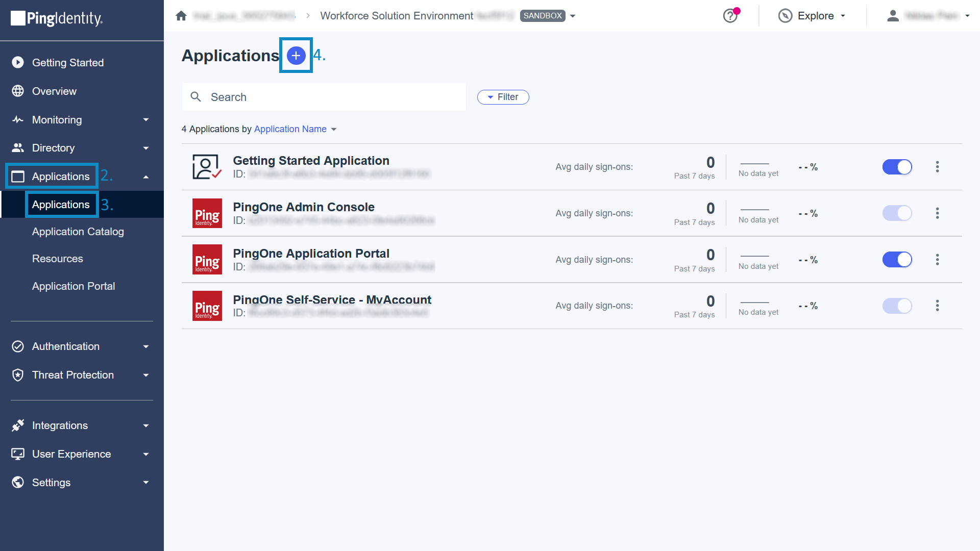Open the Application Name sort dropdown

click(295, 129)
